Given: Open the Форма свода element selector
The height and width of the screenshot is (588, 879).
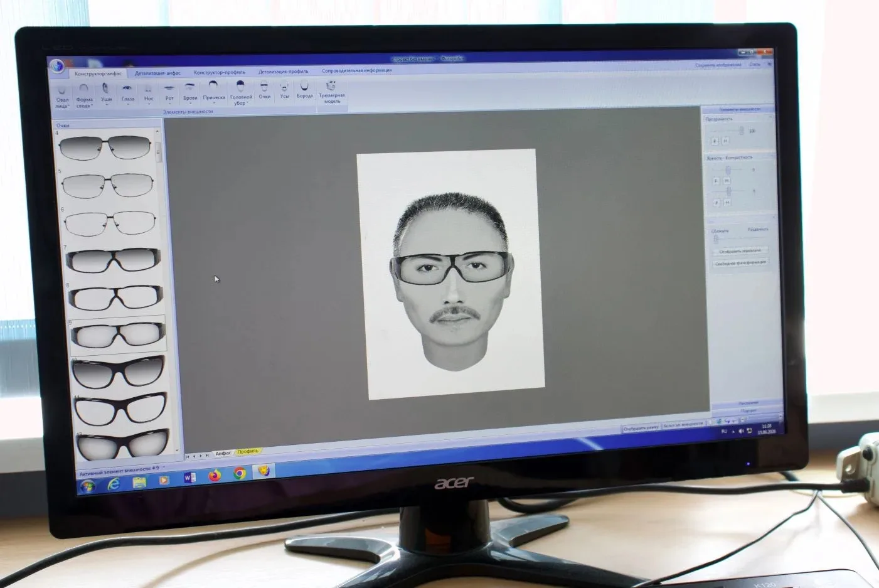Looking at the screenshot, I should click(84, 96).
